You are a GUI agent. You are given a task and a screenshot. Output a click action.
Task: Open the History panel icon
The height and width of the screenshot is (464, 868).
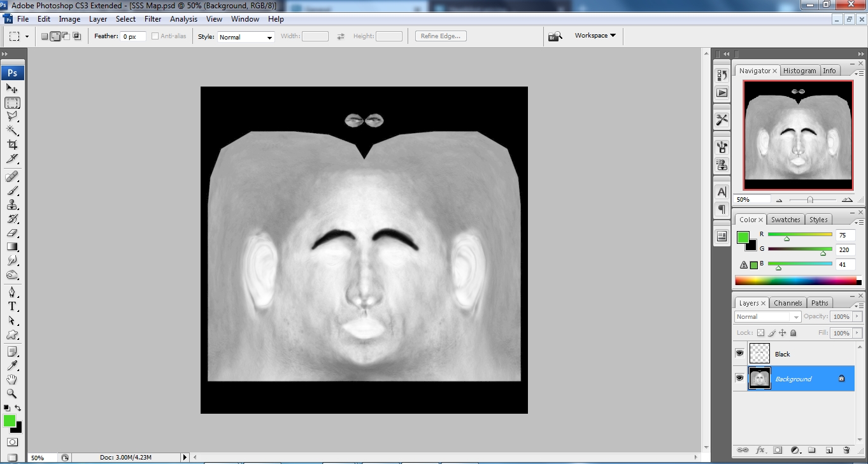(x=722, y=75)
